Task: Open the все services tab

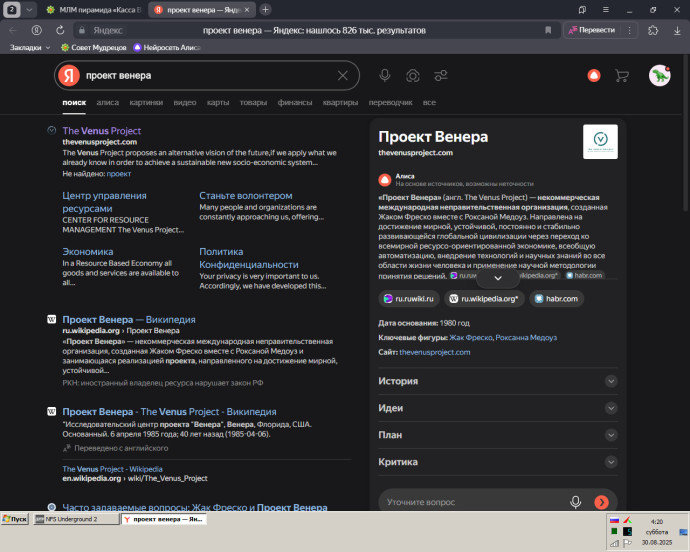Action: (429, 103)
